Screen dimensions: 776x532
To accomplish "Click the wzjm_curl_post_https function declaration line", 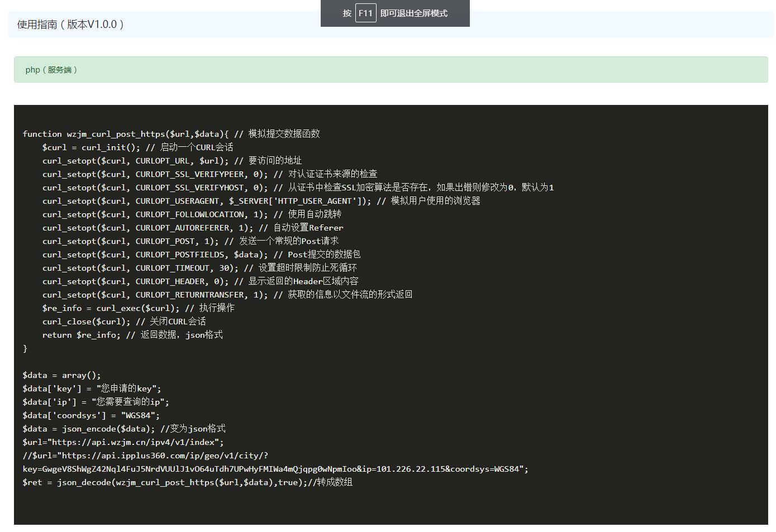I will (x=171, y=134).
